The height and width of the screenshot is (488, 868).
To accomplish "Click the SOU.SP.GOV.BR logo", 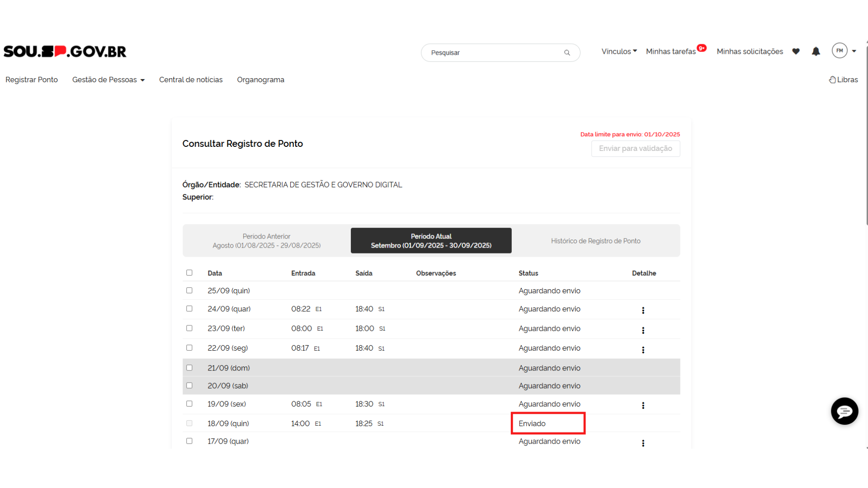I will click(65, 52).
